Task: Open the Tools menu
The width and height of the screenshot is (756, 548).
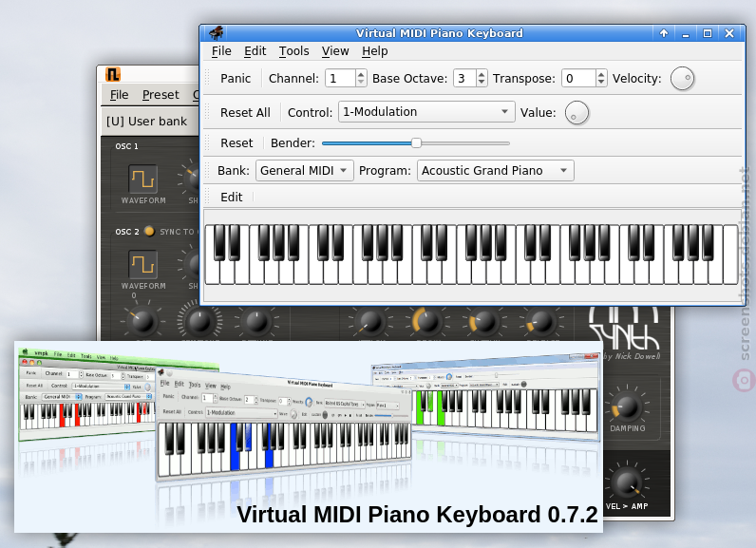Action: tap(293, 51)
